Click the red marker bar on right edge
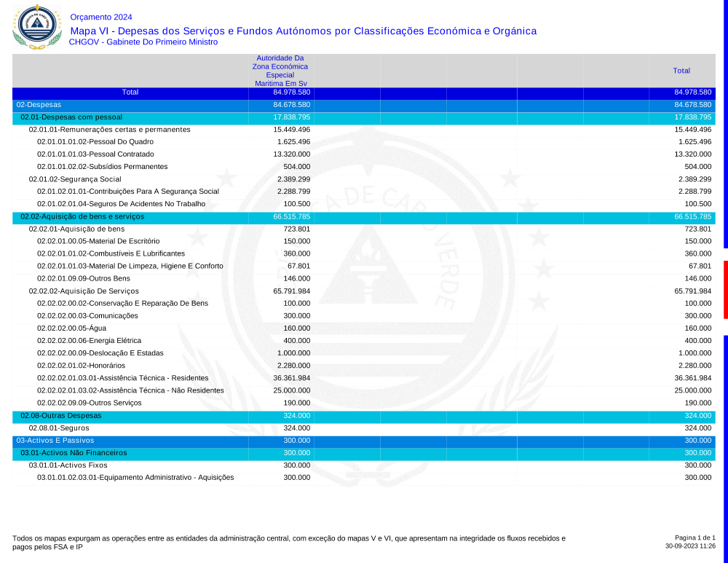 (725, 289)
